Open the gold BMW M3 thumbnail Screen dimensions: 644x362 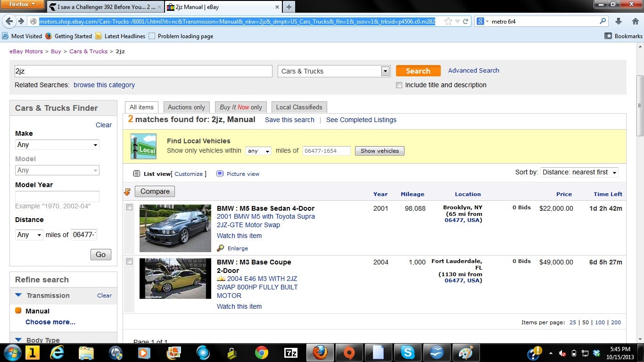pyautogui.click(x=175, y=279)
